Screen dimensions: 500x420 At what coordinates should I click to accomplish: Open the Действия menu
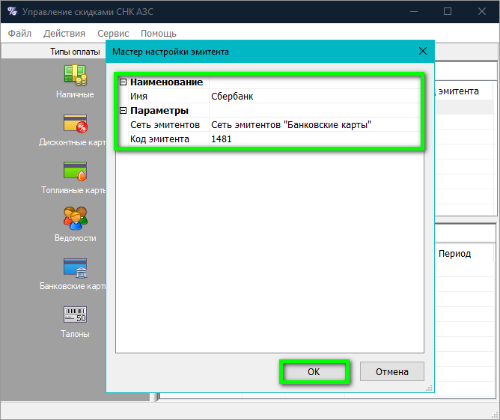pos(64,33)
